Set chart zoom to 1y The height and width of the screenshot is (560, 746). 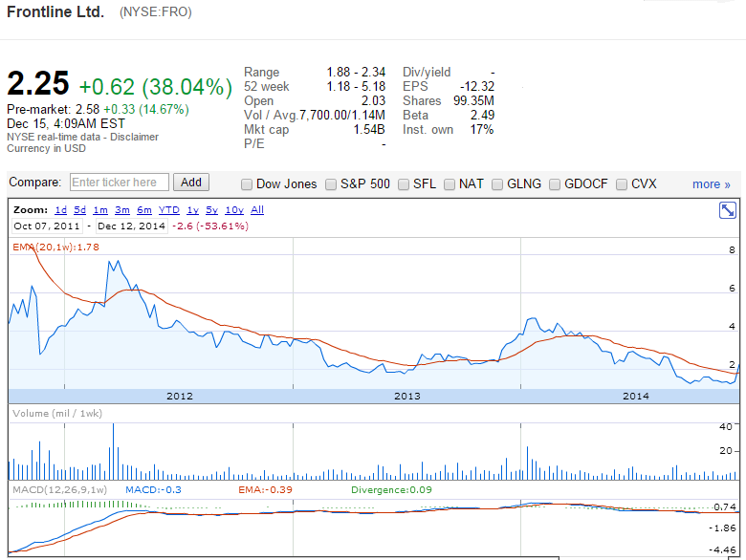(192, 210)
